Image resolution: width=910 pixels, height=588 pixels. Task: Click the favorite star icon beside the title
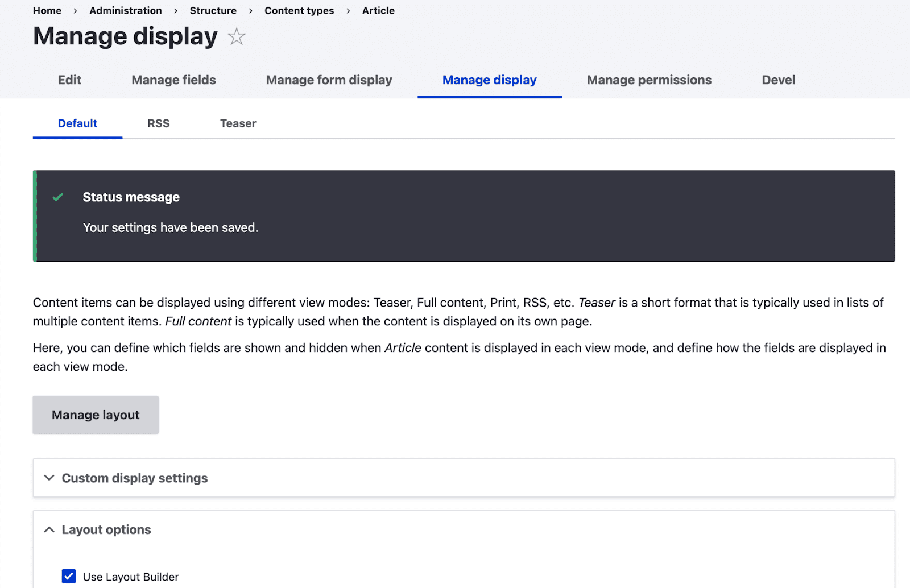point(237,37)
